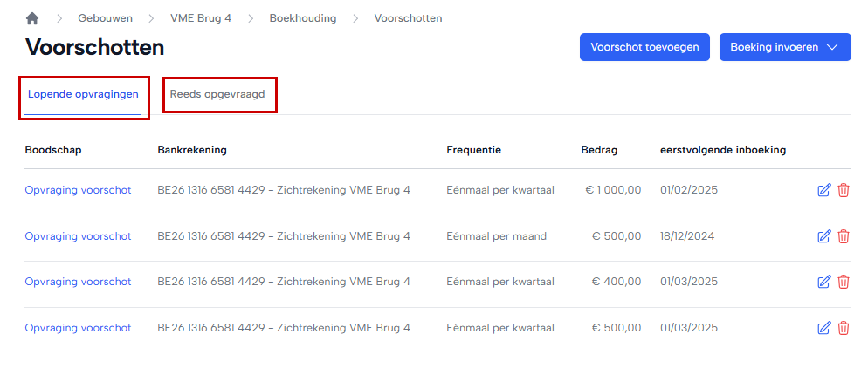Edit the €400,00 quarterly advance

[823, 282]
